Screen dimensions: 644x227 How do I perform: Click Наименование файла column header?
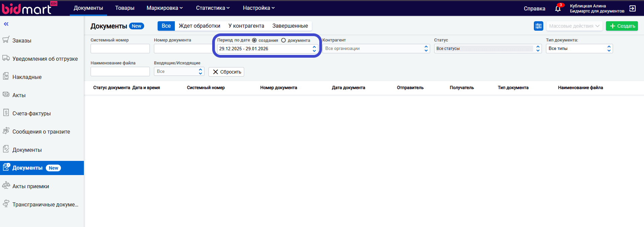point(581,88)
